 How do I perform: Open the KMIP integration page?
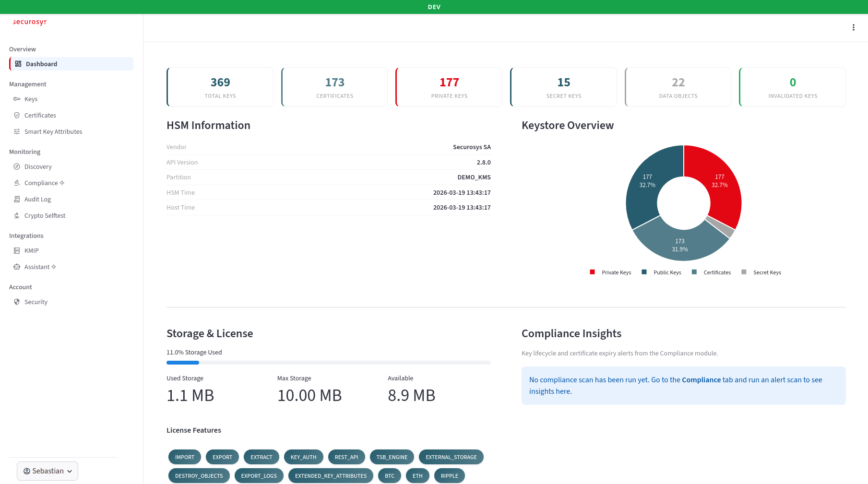[x=32, y=250]
